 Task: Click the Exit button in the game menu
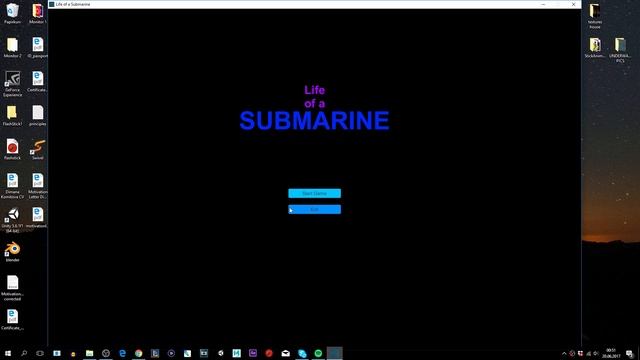[314, 209]
